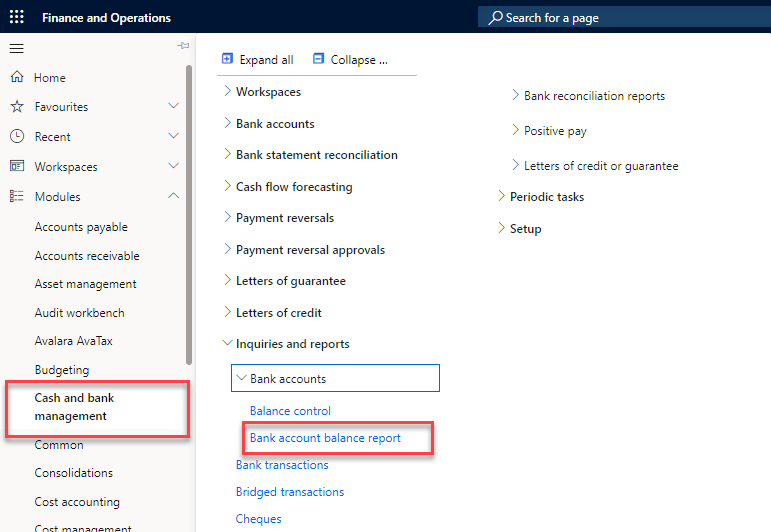Viewport: 771px width, 532px height.
Task: Open the app launcher waffle icon
Action: [17, 17]
